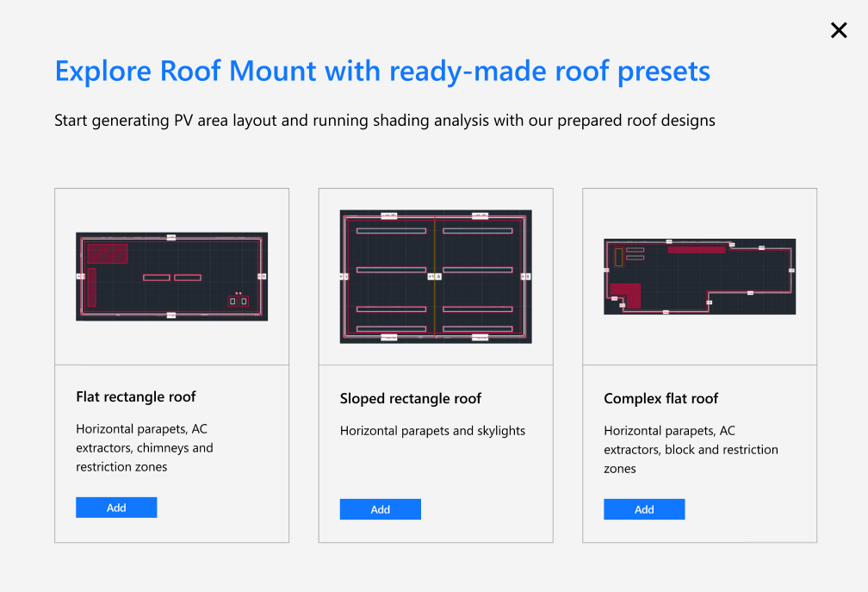Viewport: 868px width, 592px height.
Task: Add the Sloped rectangle roof preset
Action: pos(381,509)
